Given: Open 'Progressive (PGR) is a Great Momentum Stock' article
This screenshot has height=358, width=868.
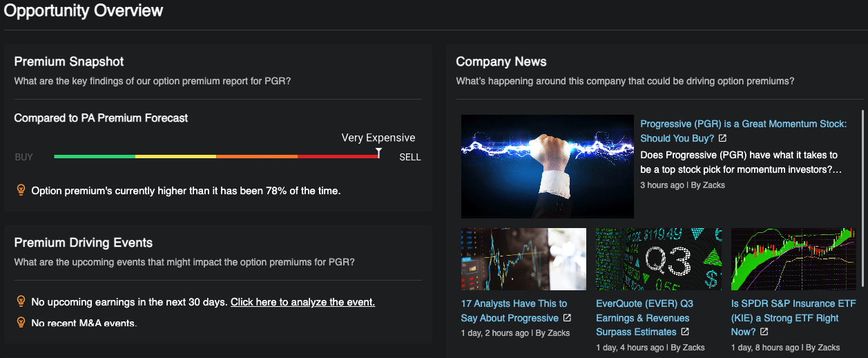Looking at the screenshot, I should pyautogui.click(x=743, y=131).
